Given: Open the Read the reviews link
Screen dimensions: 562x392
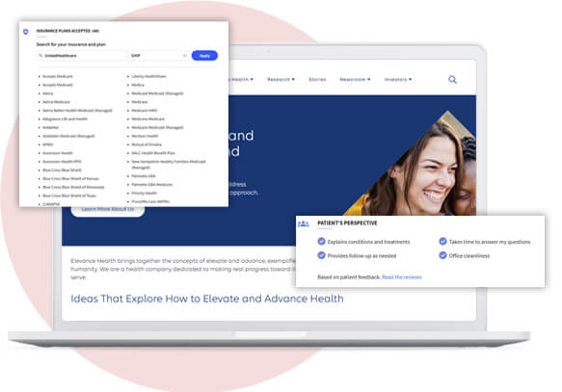Looking at the screenshot, I should 402,276.
